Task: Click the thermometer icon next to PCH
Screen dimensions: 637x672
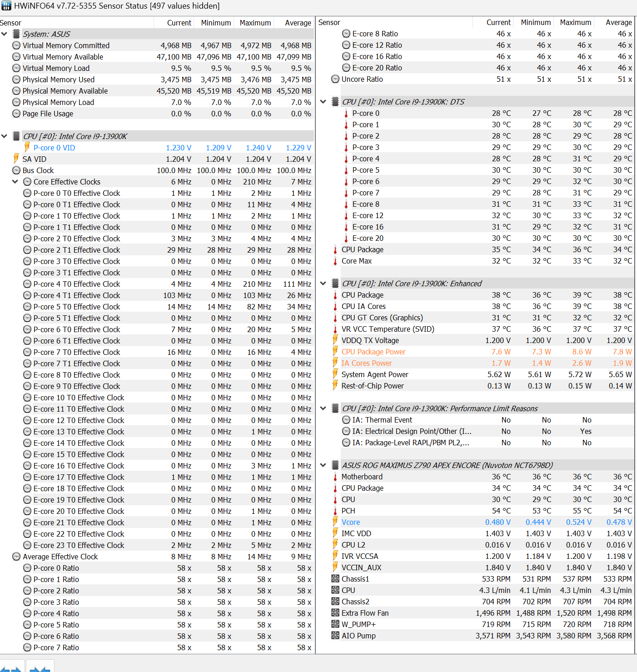Action: (x=335, y=511)
